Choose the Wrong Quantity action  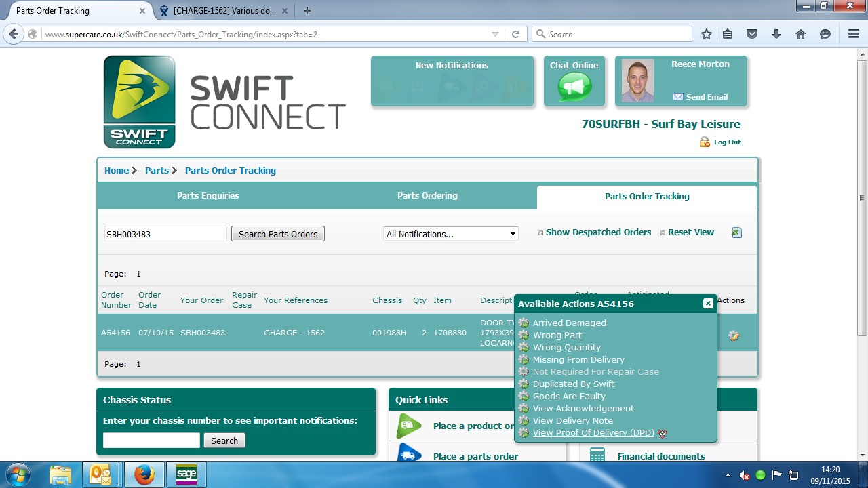(567, 348)
